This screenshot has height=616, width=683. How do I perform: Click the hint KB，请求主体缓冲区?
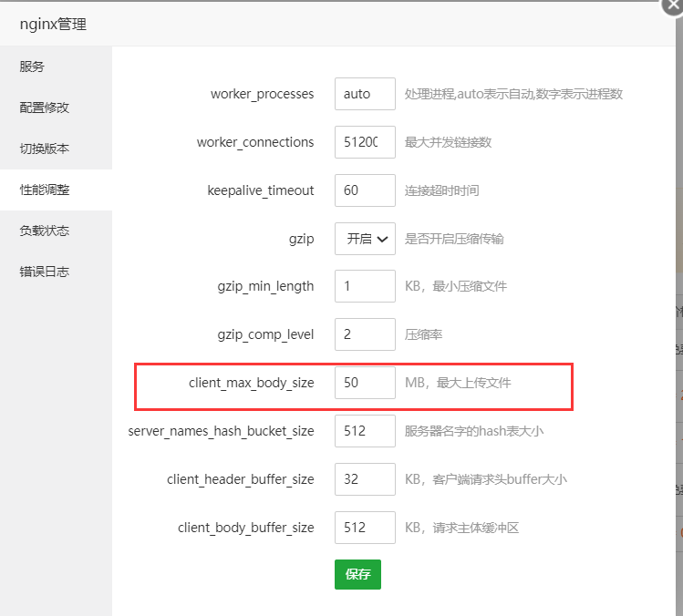coord(461,528)
